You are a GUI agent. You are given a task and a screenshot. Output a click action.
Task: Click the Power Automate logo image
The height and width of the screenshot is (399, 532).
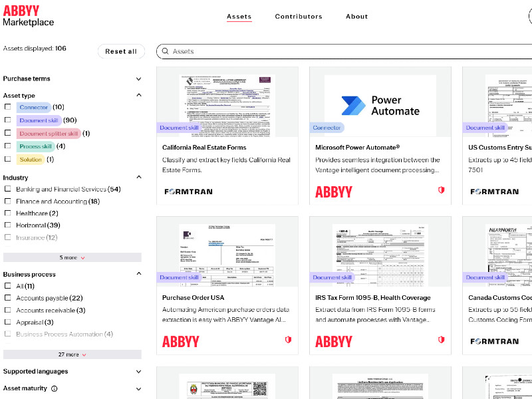tap(380, 106)
